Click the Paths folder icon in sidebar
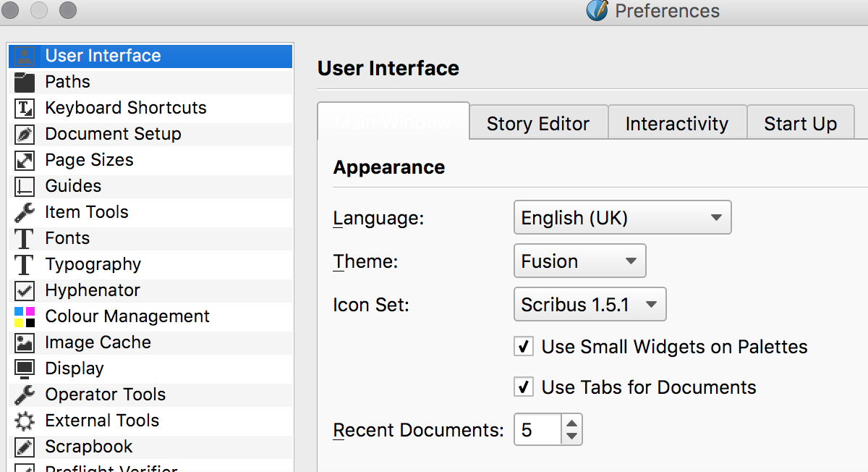 (x=25, y=82)
